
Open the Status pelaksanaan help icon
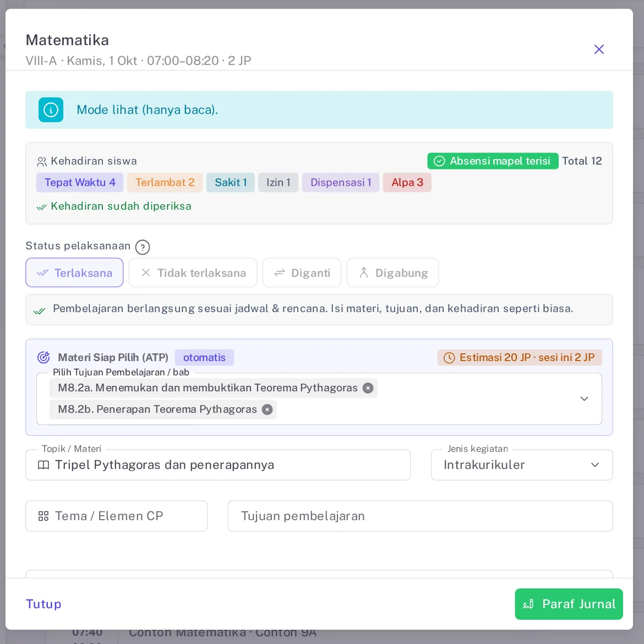(x=143, y=247)
